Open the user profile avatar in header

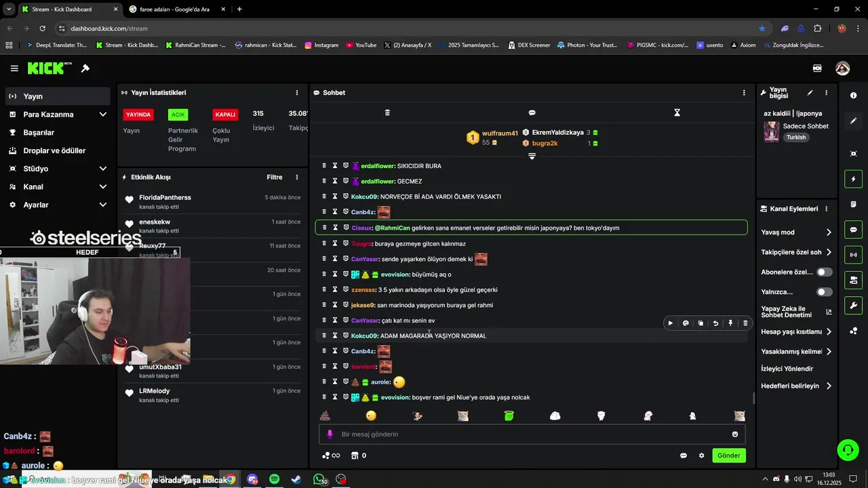tap(842, 68)
